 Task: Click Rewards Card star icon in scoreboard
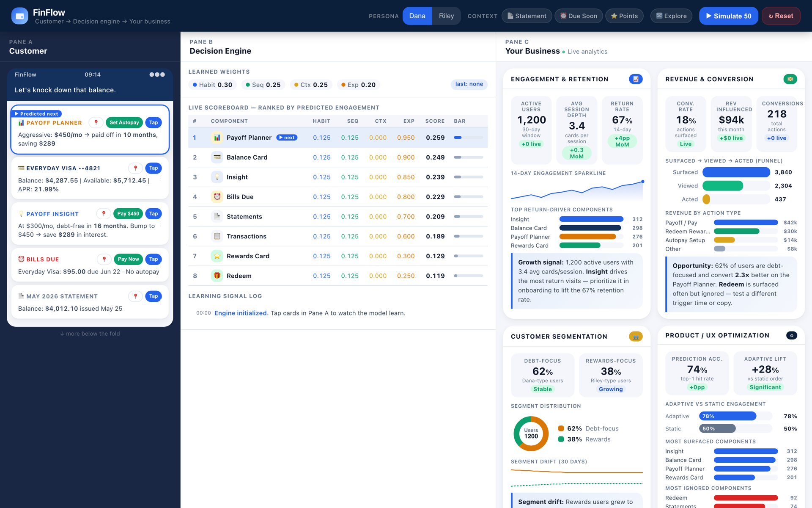coord(217,256)
